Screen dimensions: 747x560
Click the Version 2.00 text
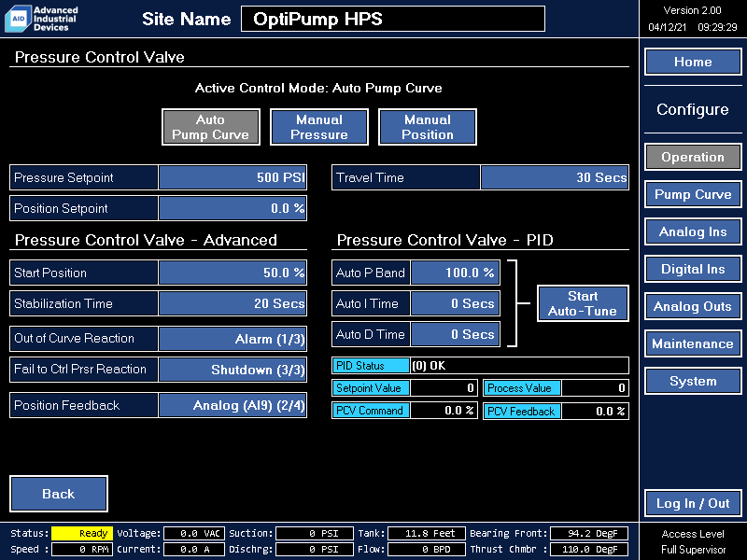coord(692,10)
